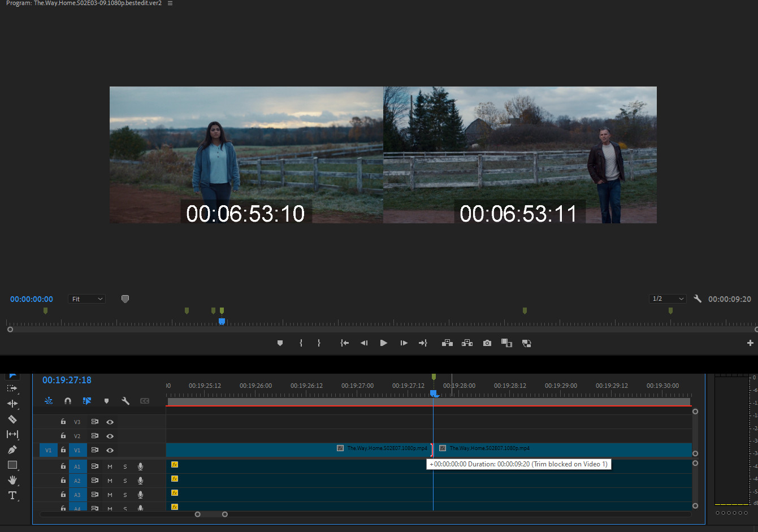This screenshot has width=758, height=532.
Task: Click the last green marker in Program ruler
Action: (670, 310)
